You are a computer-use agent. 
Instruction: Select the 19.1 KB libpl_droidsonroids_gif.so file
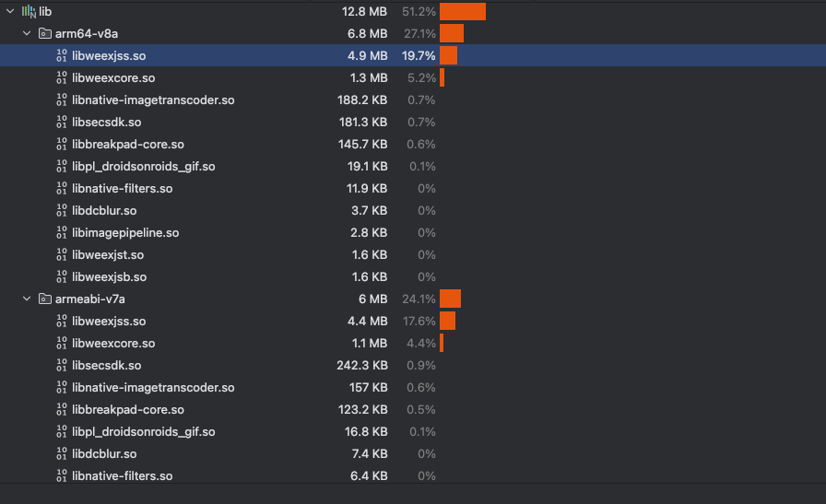pyautogui.click(x=143, y=167)
